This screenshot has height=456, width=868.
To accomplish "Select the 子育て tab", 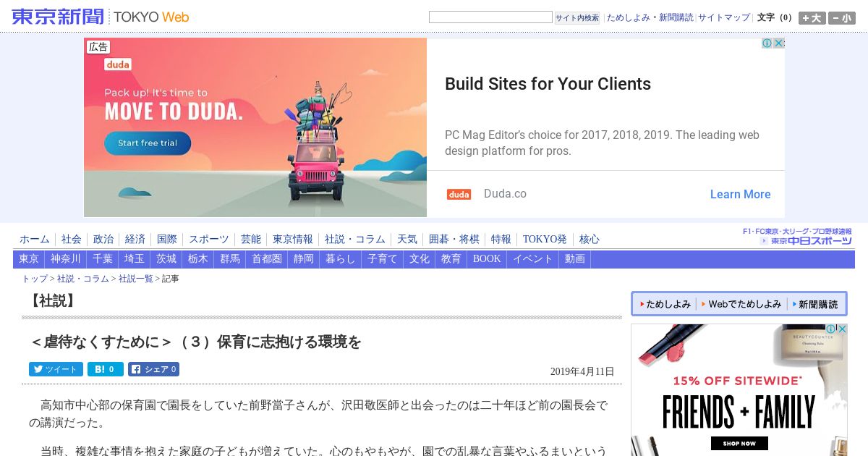I will coord(383,259).
